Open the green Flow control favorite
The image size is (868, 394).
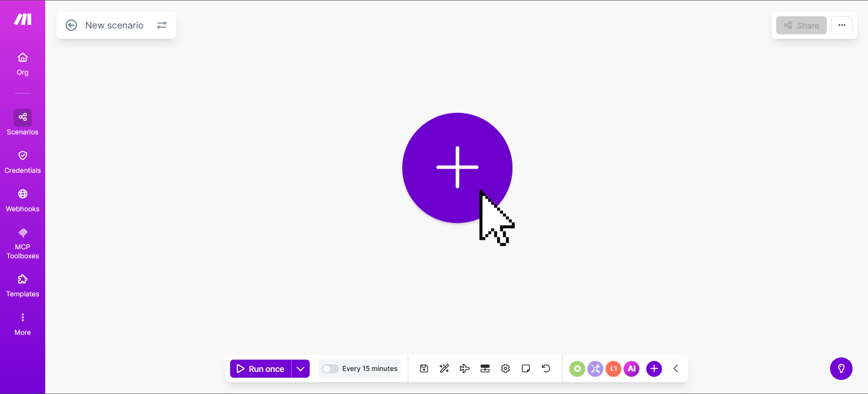(x=577, y=369)
